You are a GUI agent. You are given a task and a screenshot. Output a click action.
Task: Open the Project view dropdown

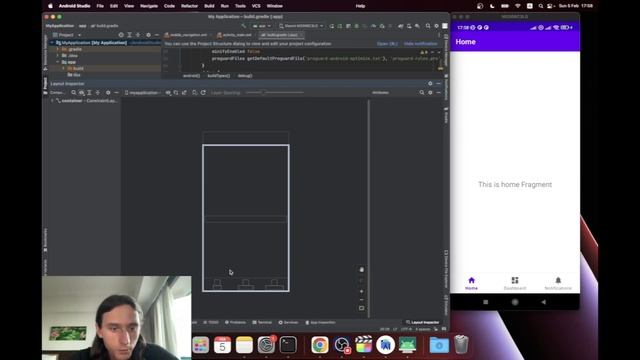(x=67, y=35)
